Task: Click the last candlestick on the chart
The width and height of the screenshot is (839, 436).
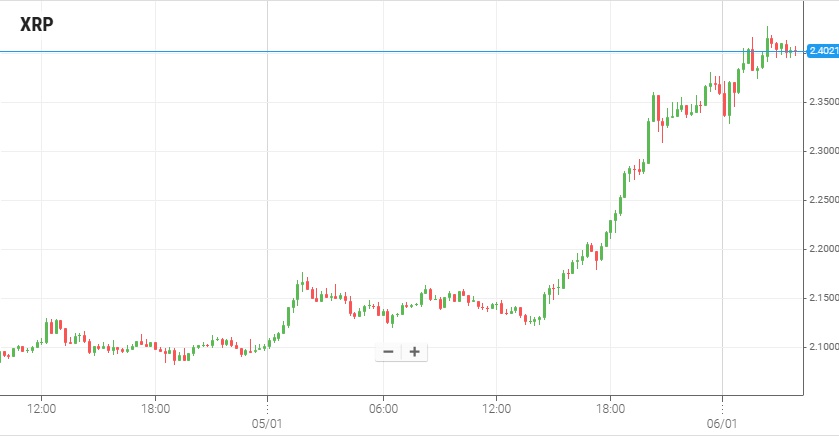Action: pyautogui.click(x=795, y=51)
